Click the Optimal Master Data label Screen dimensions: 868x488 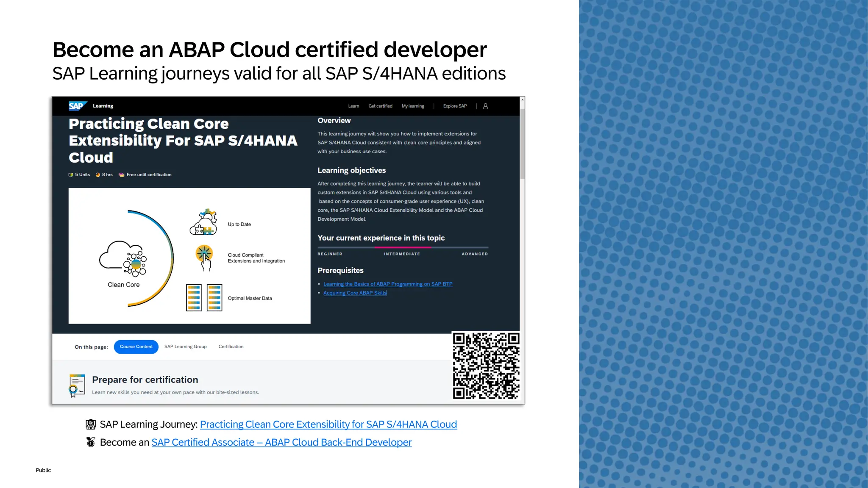pyautogui.click(x=250, y=299)
